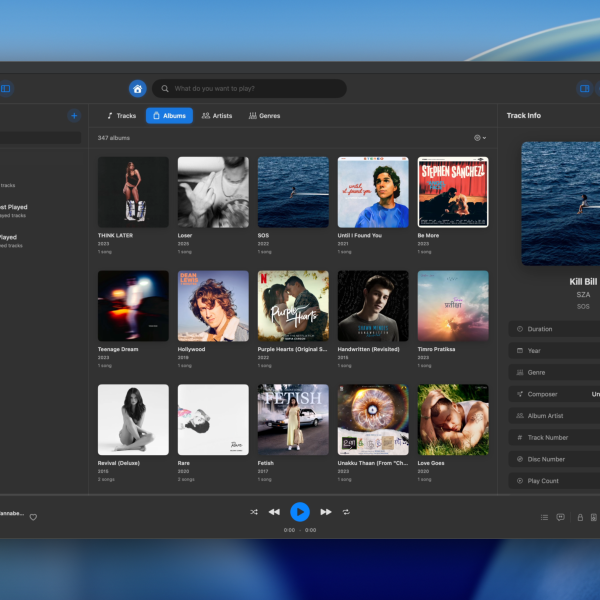
Task: Open the Love Goes album cover
Action: click(453, 420)
